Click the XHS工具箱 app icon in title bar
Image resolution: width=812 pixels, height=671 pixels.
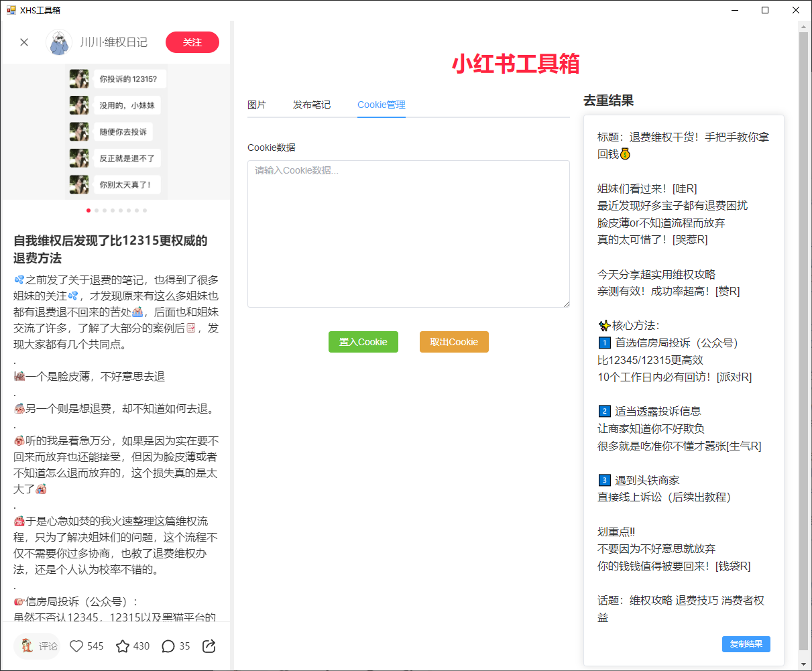click(11, 10)
